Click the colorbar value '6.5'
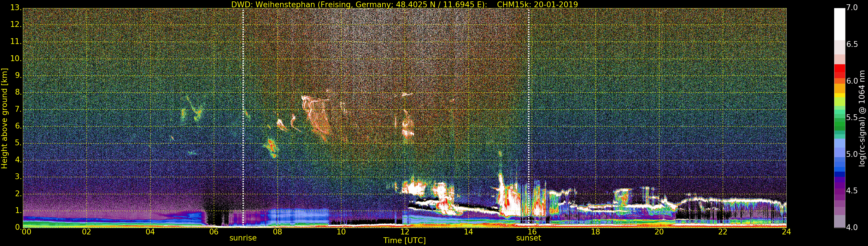868x246 pixels. (x=852, y=44)
